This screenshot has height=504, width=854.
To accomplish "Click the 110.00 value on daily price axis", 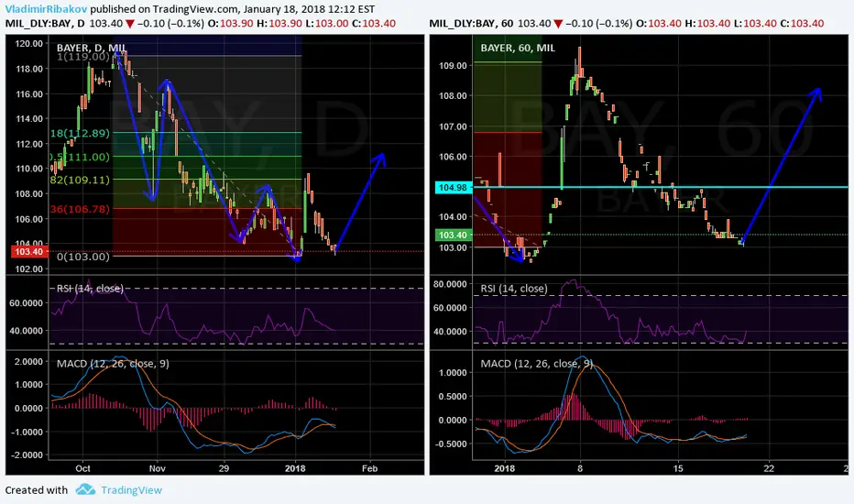I will click(29, 169).
